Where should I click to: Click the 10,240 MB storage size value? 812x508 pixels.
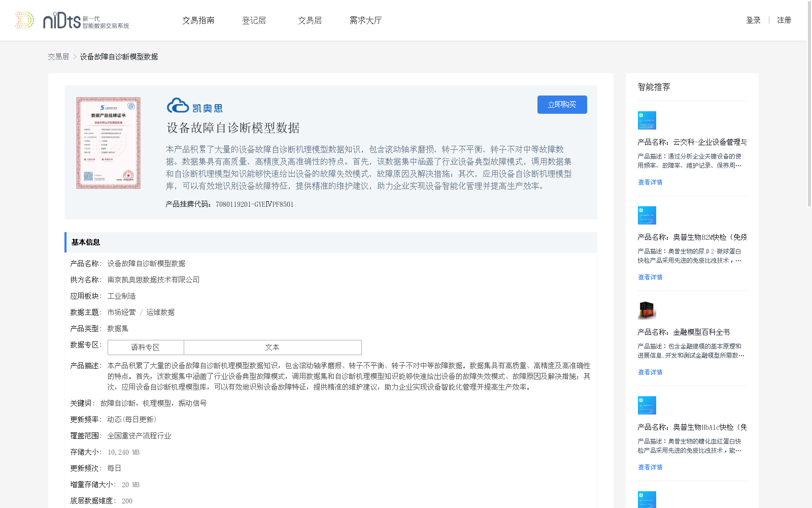coord(123,452)
